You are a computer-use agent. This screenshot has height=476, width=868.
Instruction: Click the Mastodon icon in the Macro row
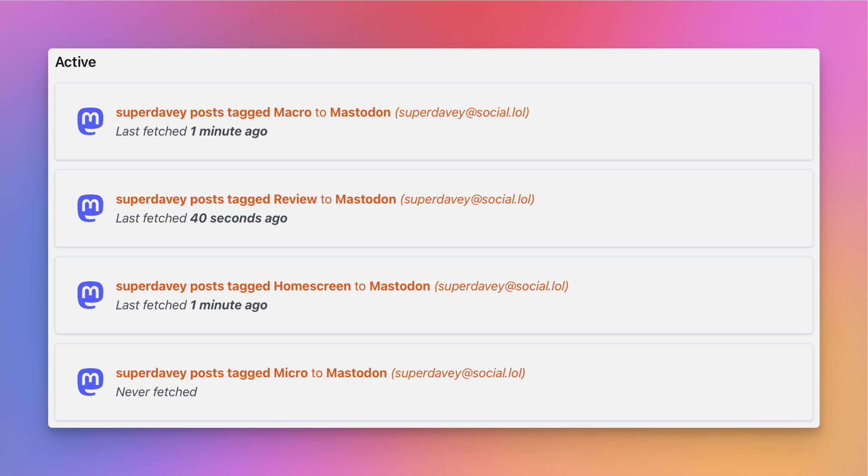click(90, 121)
